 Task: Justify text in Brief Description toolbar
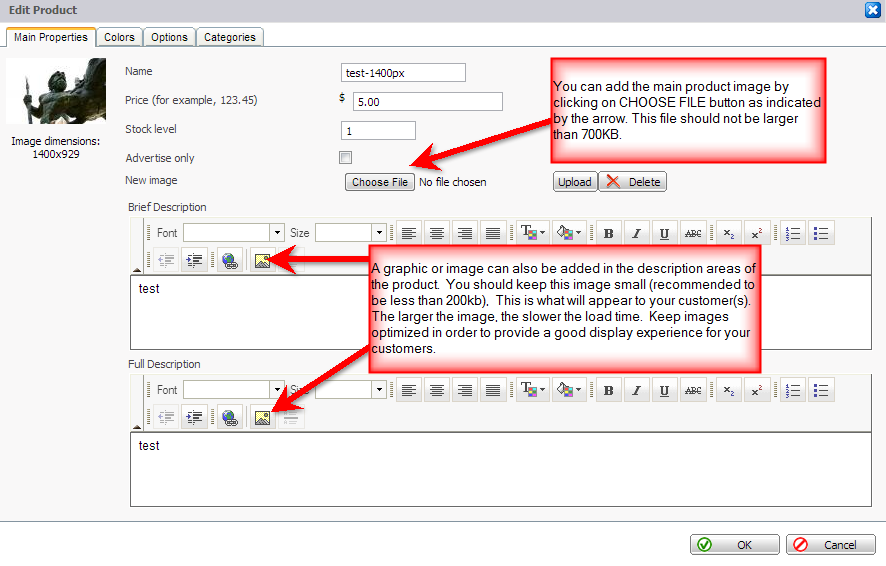pos(493,233)
